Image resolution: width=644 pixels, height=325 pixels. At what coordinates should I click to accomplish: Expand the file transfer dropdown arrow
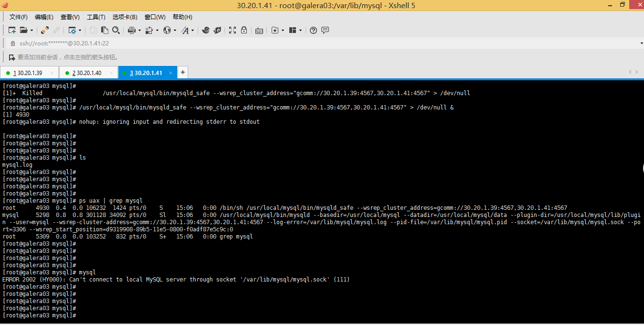click(x=157, y=30)
